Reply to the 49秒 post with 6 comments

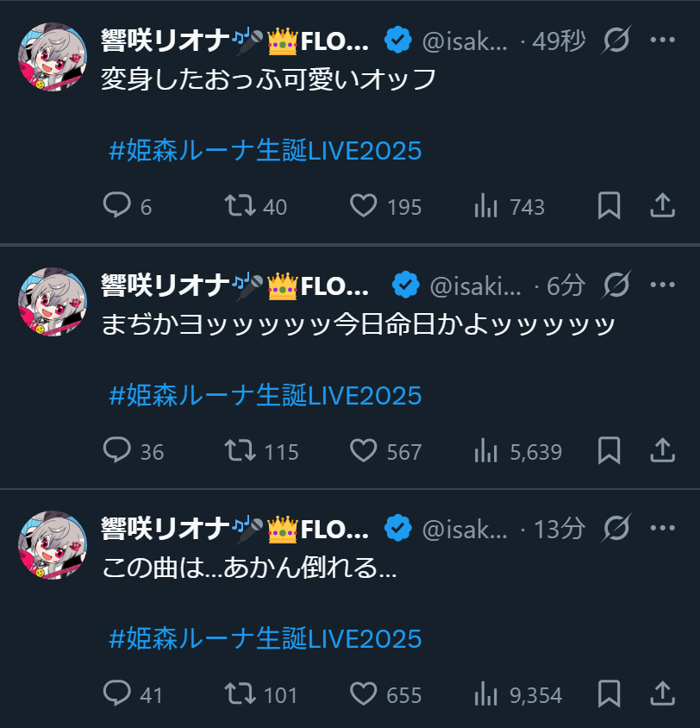(117, 205)
